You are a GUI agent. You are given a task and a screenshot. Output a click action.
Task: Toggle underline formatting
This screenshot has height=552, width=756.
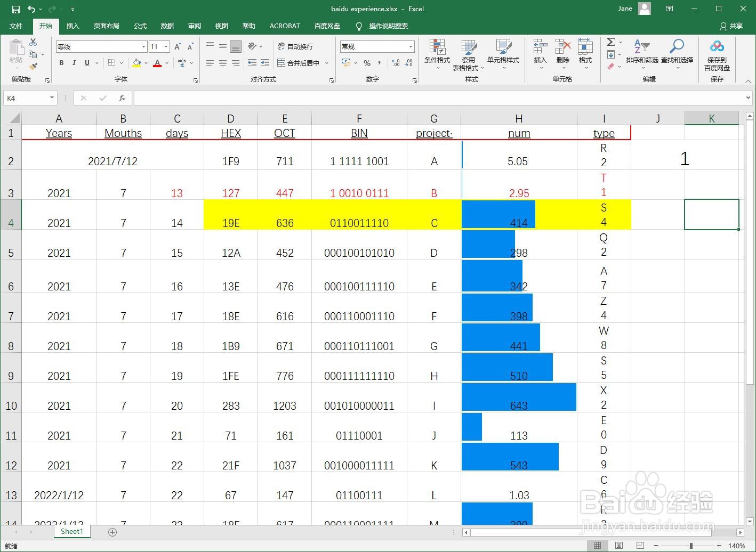[x=87, y=63]
